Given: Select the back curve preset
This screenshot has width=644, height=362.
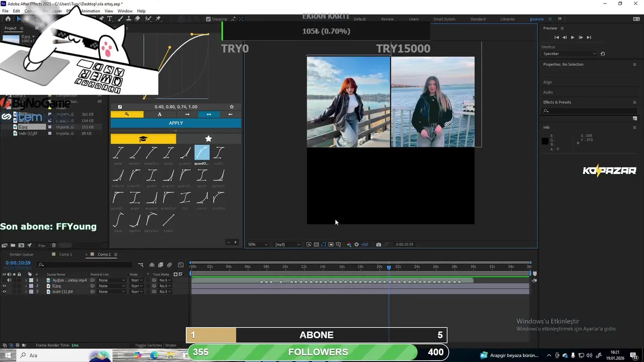Looking at the screenshot, I should [118, 220].
